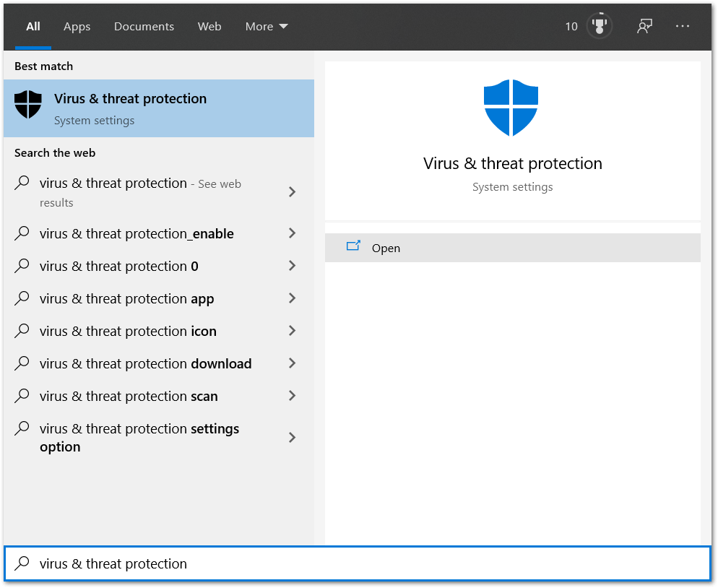Viewport: 718px width, 588px height.
Task: Expand arrow for 'protection 0' suggestion
Action: click(292, 266)
